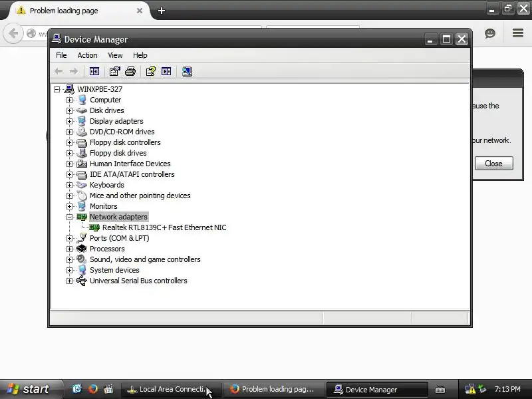Select the Human Interface Devices label
The image size is (532, 399).
pos(130,164)
